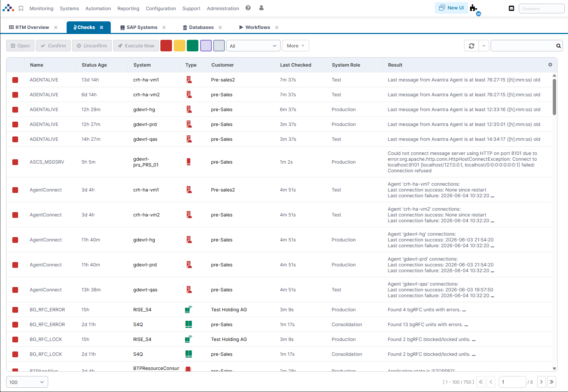Toggle the green OK status filter
Image resolution: width=568 pixels, height=392 pixels.
193,46
